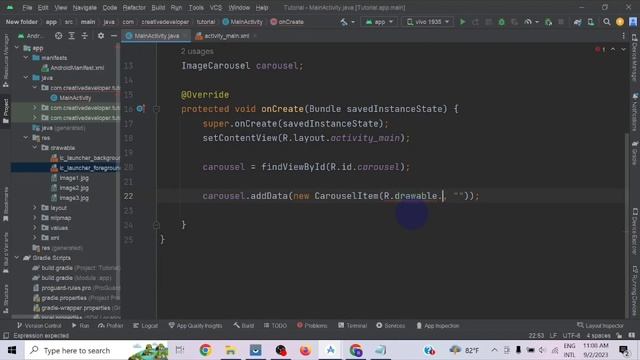Click the stop icon in run toolbar
640x360 pixels.
point(561,22)
